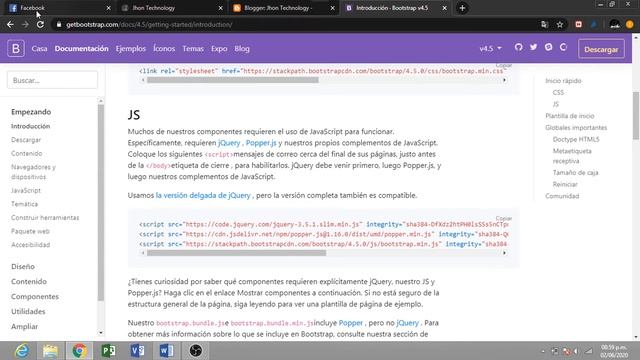Viewport: 640px width, 360px height.
Task: Open OBS Studio from the taskbar
Action: (x=196, y=351)
